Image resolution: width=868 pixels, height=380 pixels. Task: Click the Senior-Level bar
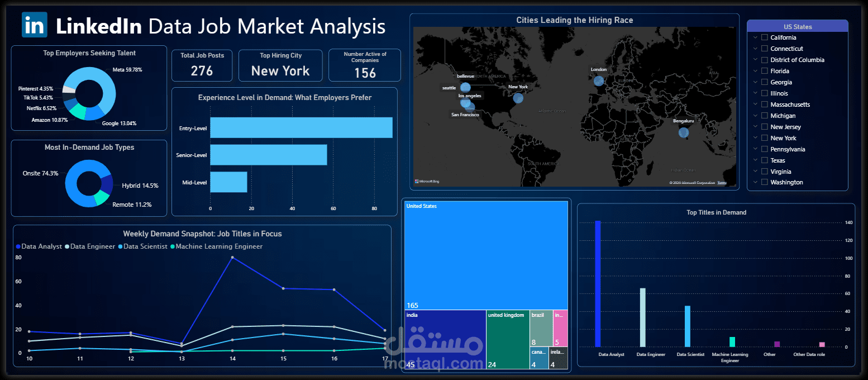coord(269,155)
